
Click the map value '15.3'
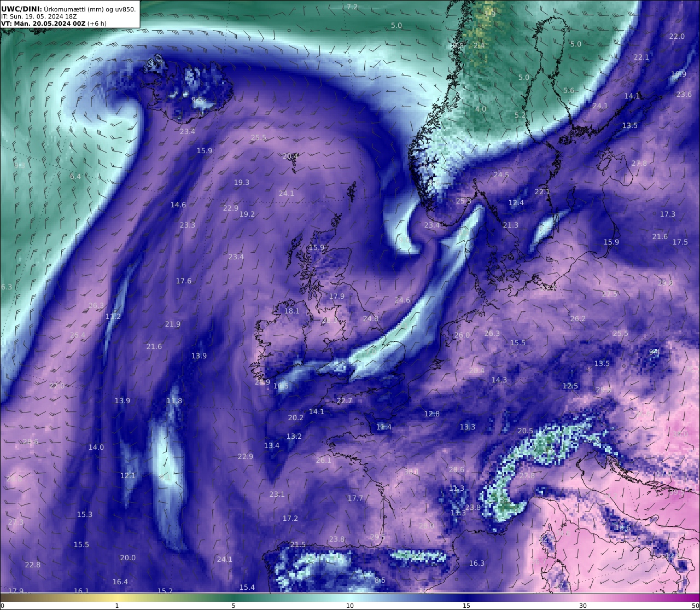click(x=85, y=515)
